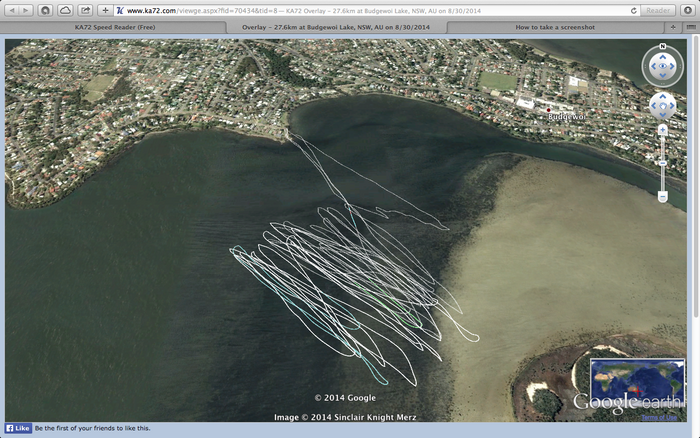Click the Safari back button

12,10
